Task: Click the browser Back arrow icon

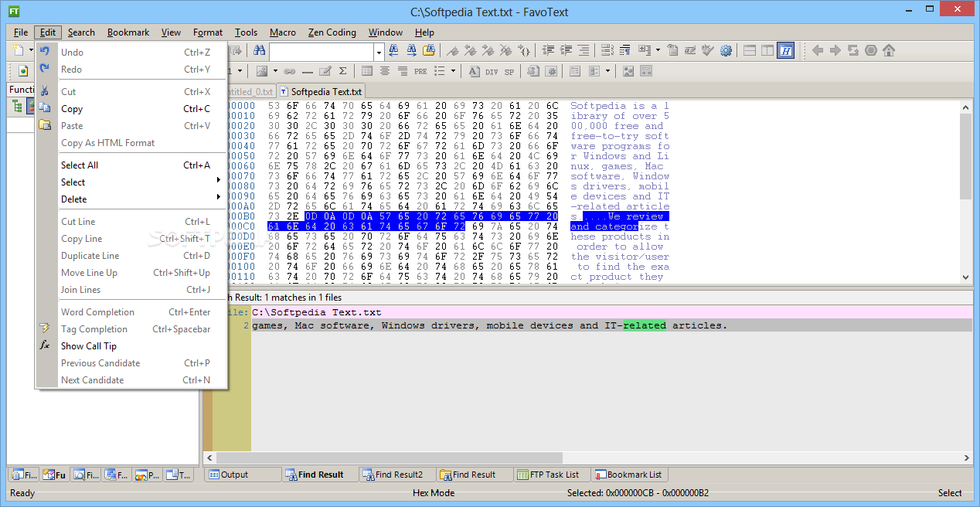Action: (x=818, y=50)
